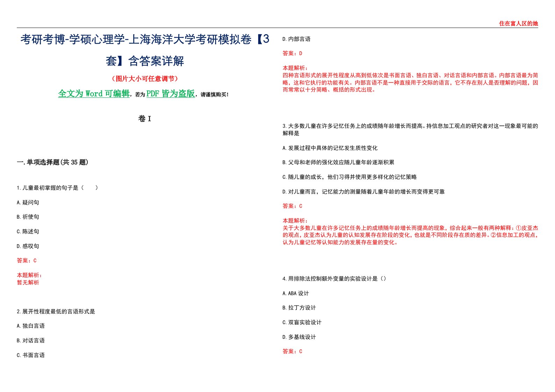Click the explanation starting '关于大多数儿童在许多记忆任务上'
This screenshot has width=555, height=392.
[410, 235]
